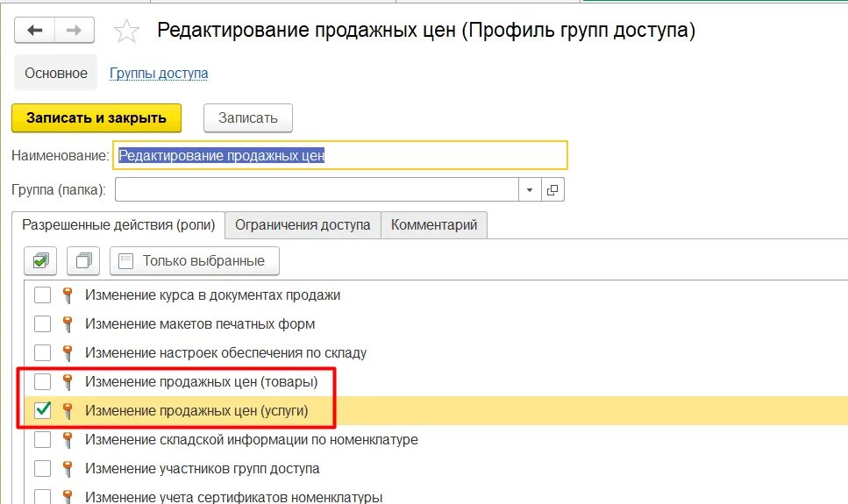Screen dimensions: 848x504
Task: Select row Изменение учета сертификатов номенклатуры
Action: (x=436, y=495)
